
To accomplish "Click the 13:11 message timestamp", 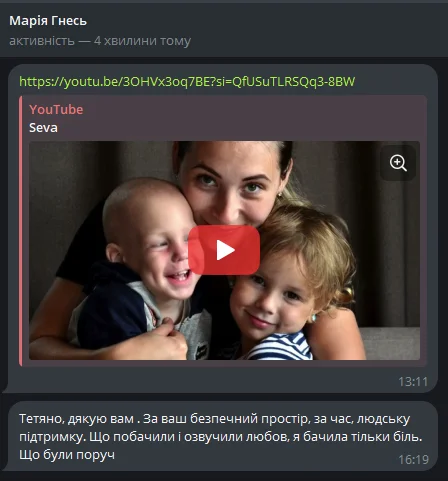I will pos(413,382).
